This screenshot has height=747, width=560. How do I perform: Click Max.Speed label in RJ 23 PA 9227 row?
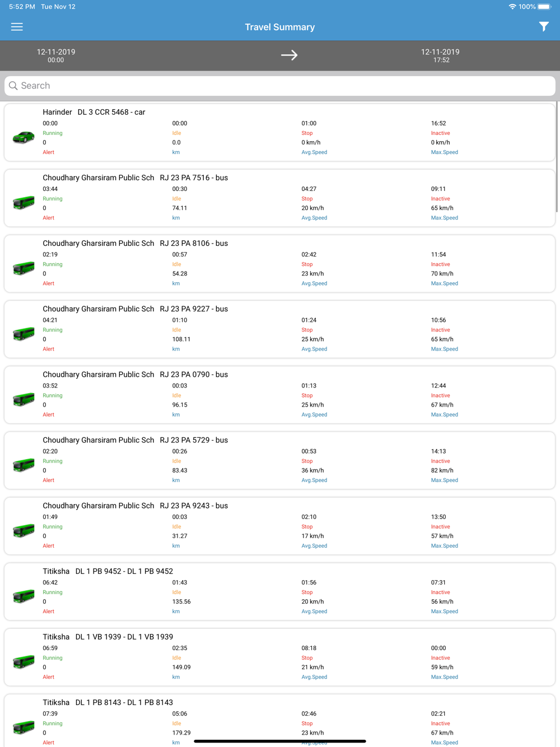coord(445,349)
